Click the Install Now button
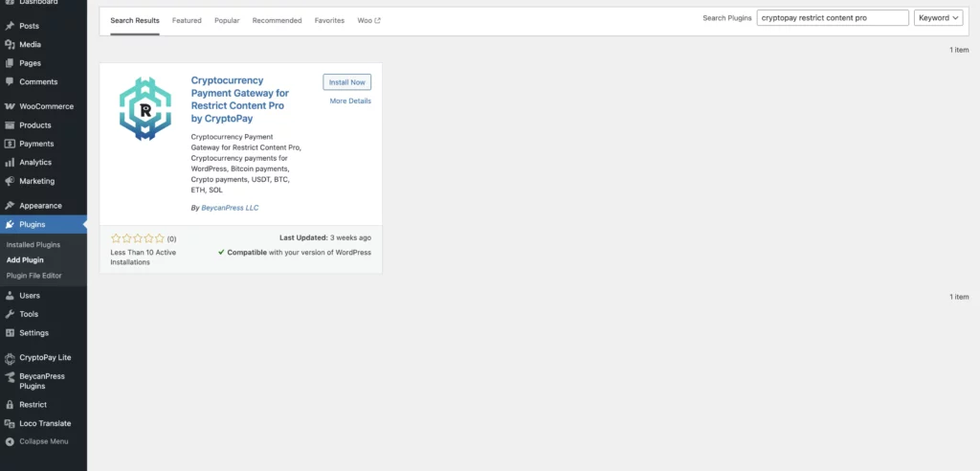 point(346,82)
